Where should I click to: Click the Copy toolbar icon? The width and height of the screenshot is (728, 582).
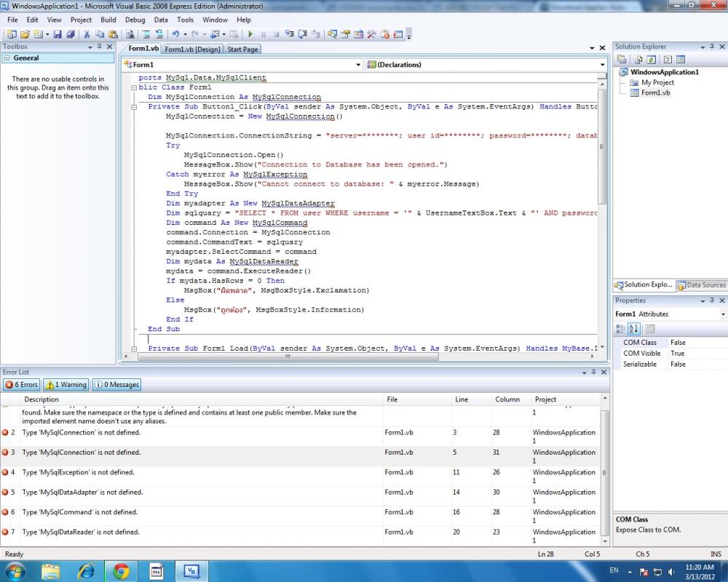pyautogui.click(x=99, y=34)
